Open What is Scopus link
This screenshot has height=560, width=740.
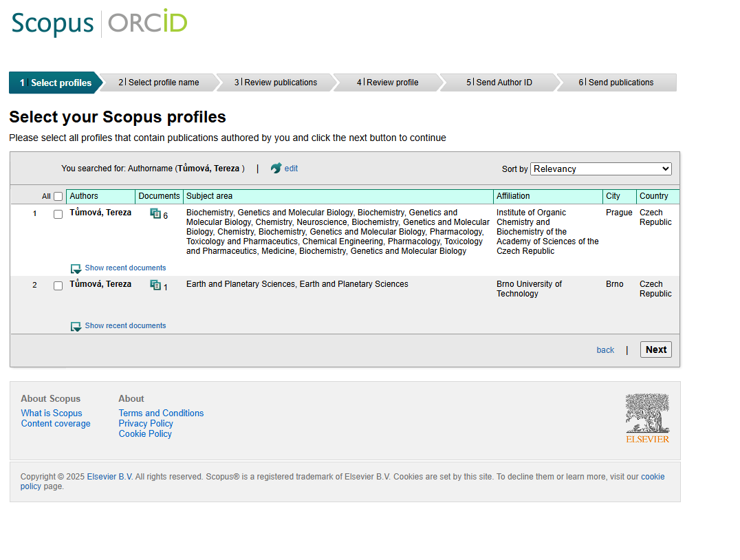pos(52,413)
